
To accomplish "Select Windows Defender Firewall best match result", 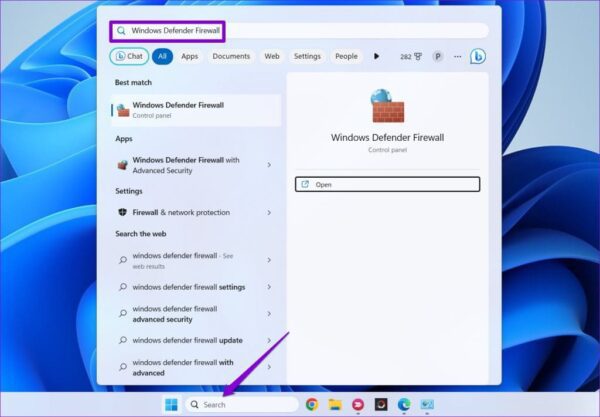I will 190,109.
